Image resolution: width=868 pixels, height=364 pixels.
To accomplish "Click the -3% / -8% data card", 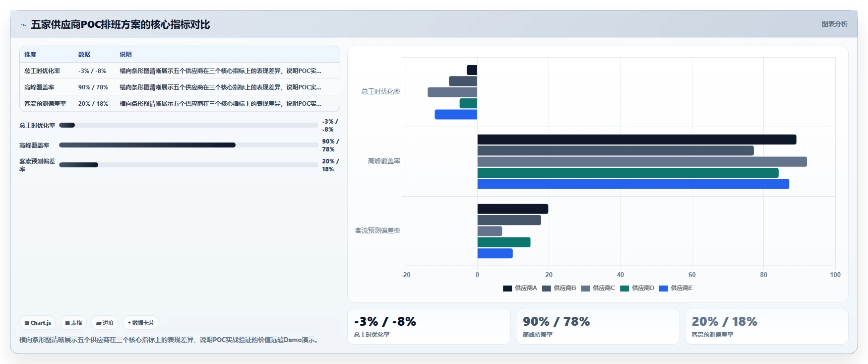I will point(429,326).
